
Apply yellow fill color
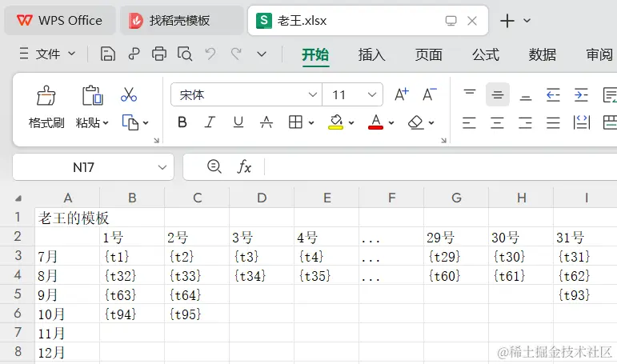pyautogui.click(x=335, y=122)
